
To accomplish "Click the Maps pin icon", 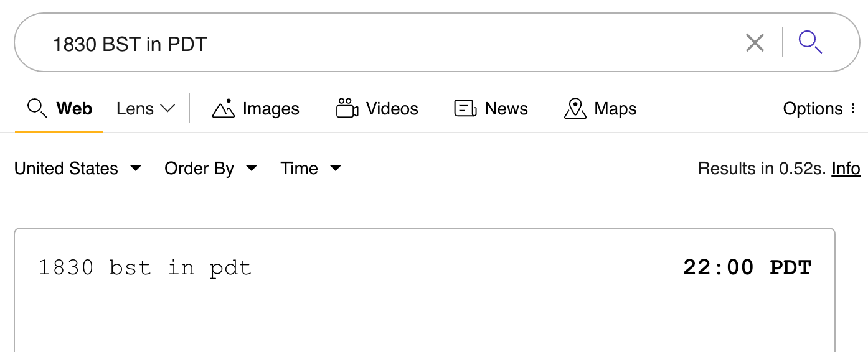I will pyautogui.click(x=575, y=109).
